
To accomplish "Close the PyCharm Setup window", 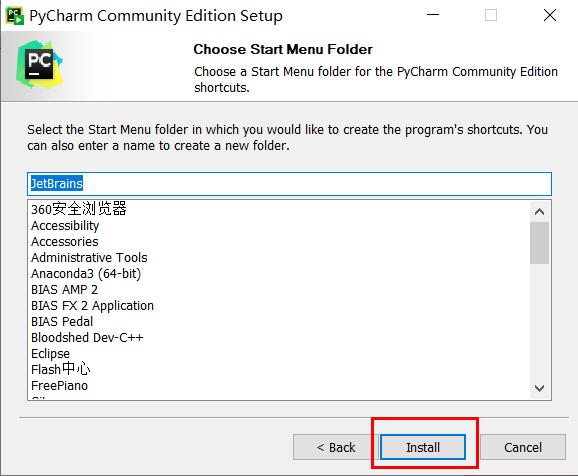I will (x=550, y=15).
